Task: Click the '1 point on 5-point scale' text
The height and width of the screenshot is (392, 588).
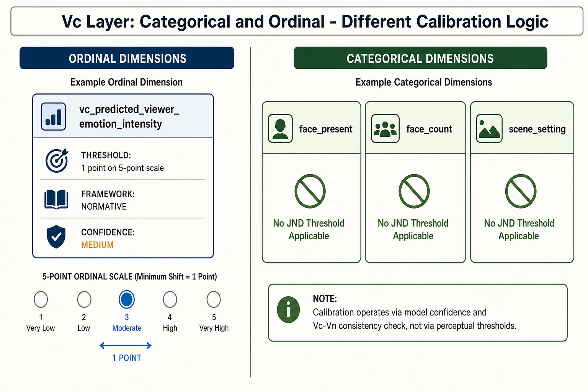Action: pyautogui.click(x=122, y=168)
